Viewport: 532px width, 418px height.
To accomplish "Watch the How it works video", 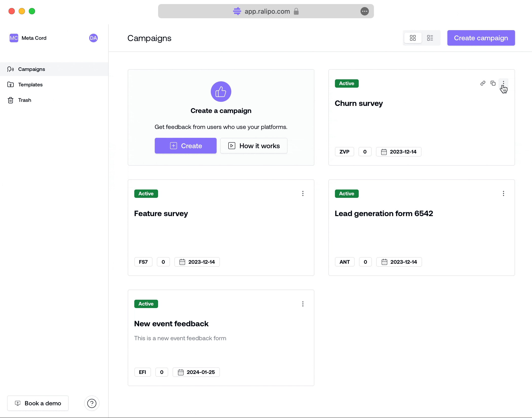I will [x=254, y=146].
